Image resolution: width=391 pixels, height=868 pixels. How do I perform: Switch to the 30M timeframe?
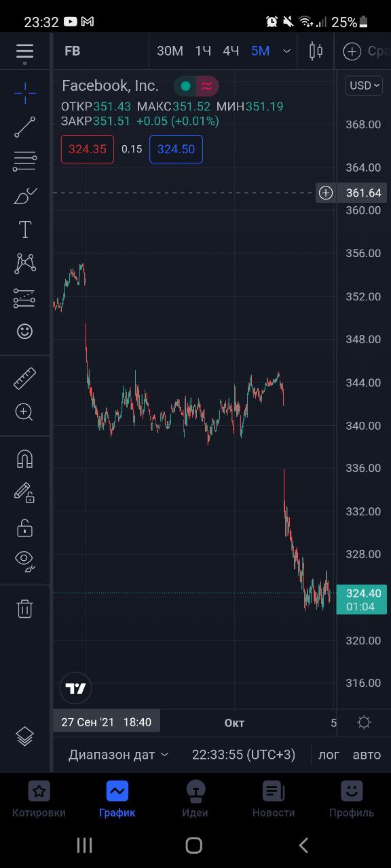click(x=170, y=51)
